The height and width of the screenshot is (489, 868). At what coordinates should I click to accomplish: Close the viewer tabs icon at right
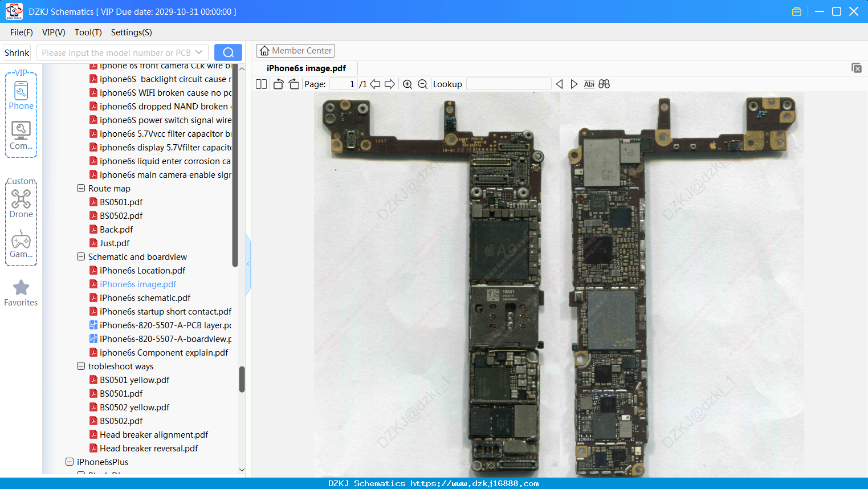tap(856, 68)
